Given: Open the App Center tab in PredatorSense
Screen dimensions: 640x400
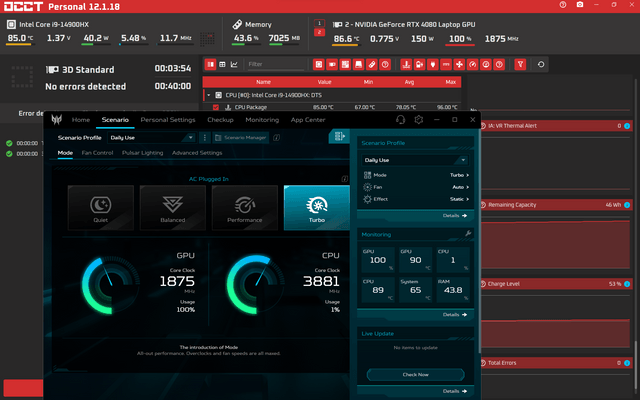Looking at the screenshot, I should [x=308, y=120].
